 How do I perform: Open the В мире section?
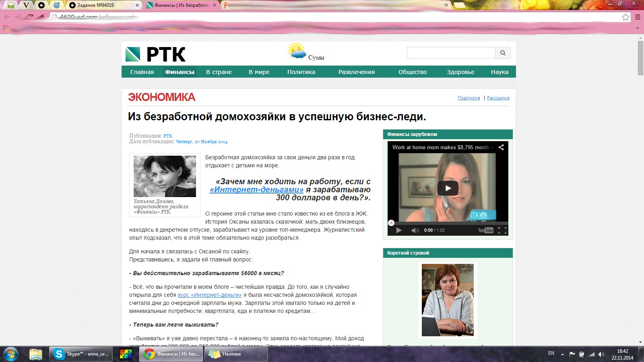point(259,72)
